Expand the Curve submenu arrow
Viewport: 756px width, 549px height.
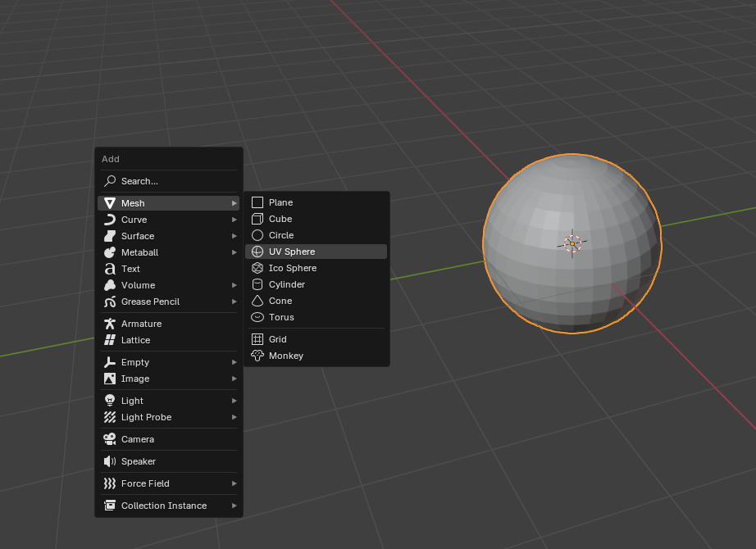point(234,220)
